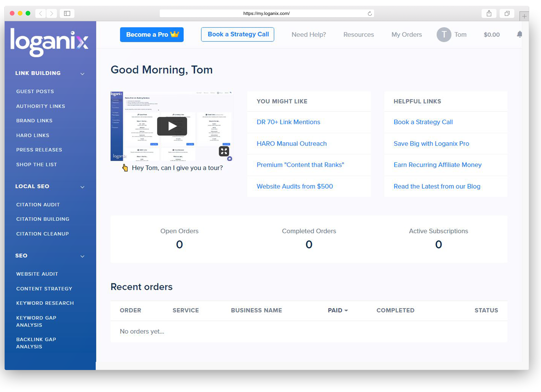Click the Tom user avatar
This screenshot has height=392, width=541.
click(444, 35)
